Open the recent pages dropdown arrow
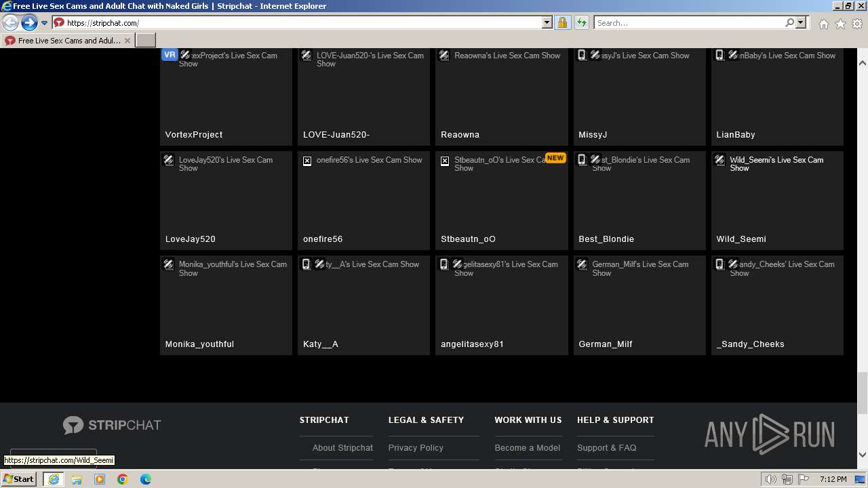The width and height of the screenshot is (868, 488). [x=44, y=23]
